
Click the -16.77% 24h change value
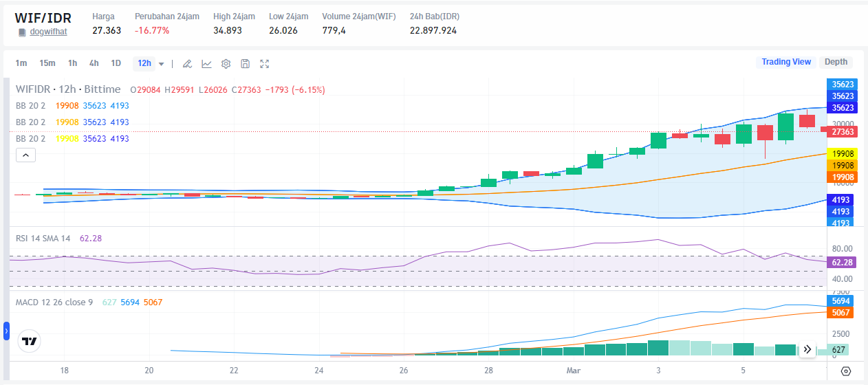click(152, 30)
